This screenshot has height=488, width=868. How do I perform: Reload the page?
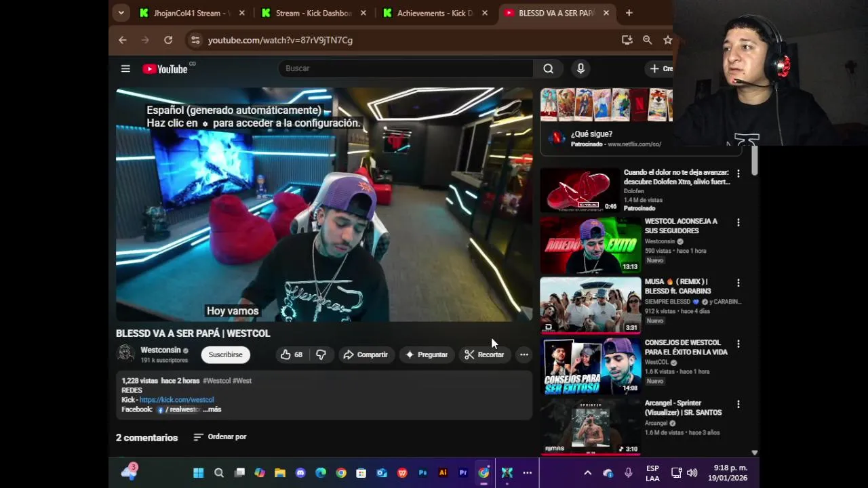168,40
